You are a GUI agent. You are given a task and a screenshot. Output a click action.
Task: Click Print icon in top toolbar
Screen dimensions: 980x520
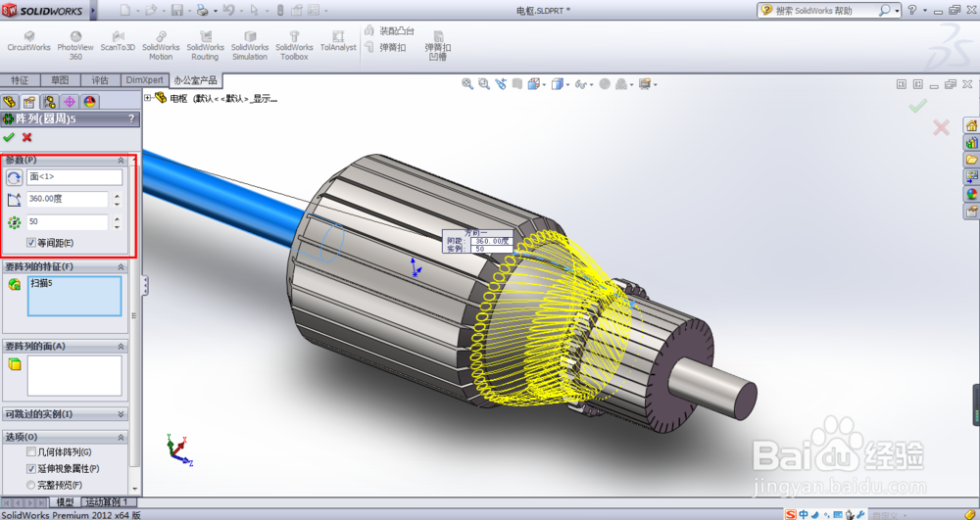[x=203, y=10]
